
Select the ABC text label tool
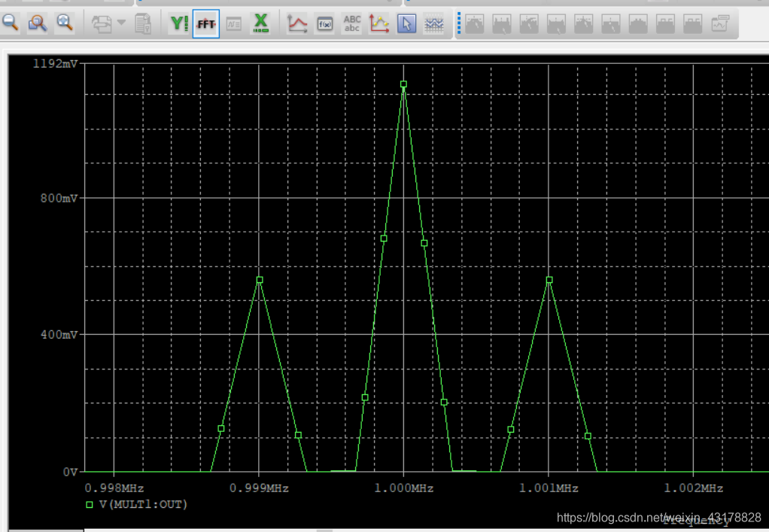(x=352, y=23)
